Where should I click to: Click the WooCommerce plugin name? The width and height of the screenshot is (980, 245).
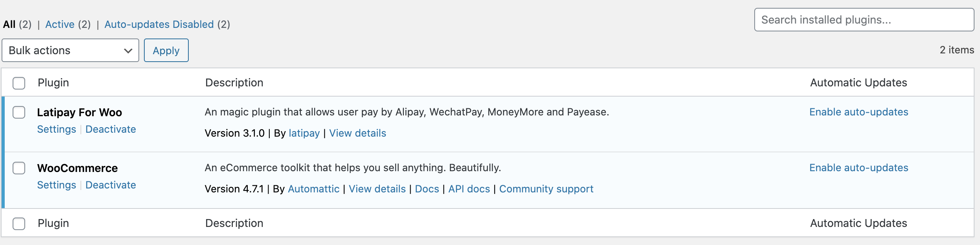pos(77,168)
